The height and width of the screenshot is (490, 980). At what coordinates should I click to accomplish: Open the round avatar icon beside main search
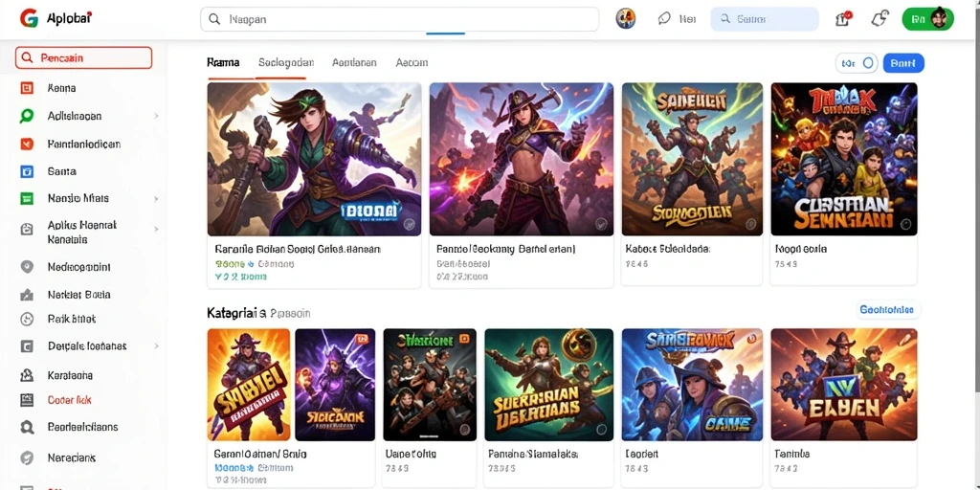point(626,19)
